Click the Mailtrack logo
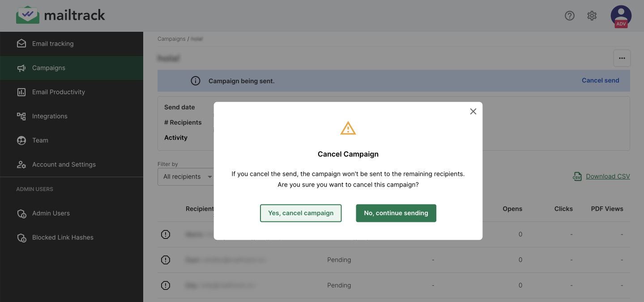 (x=60, y=15)
